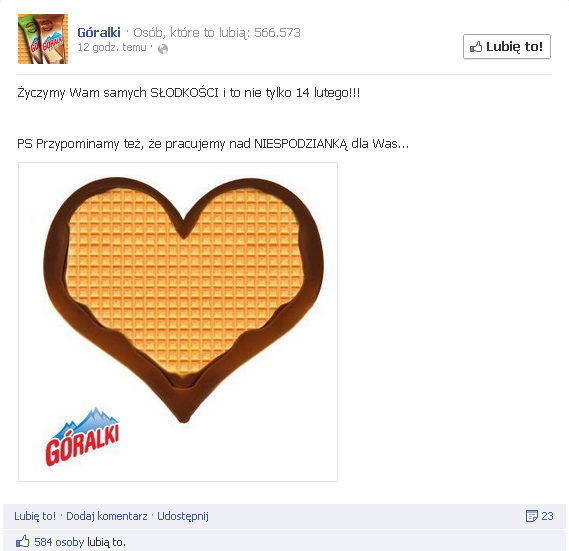Open the '12 godz. temu' timestamp

[x=112, y=48]
